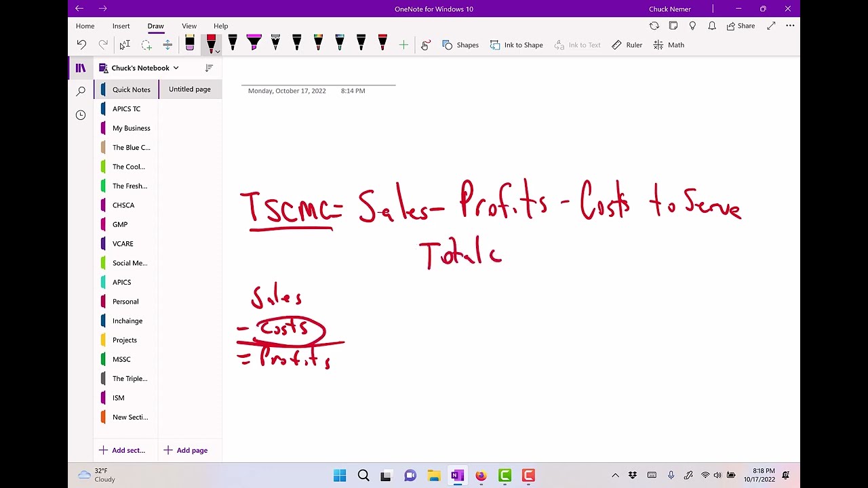
Task: Open the MSSC section
Action: tap(126, 360)
